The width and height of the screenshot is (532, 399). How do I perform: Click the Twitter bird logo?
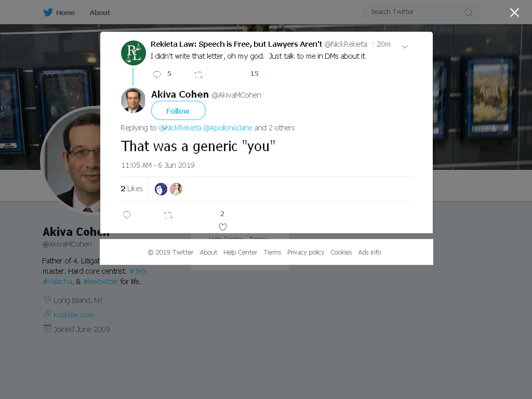[x=48, y=12]
